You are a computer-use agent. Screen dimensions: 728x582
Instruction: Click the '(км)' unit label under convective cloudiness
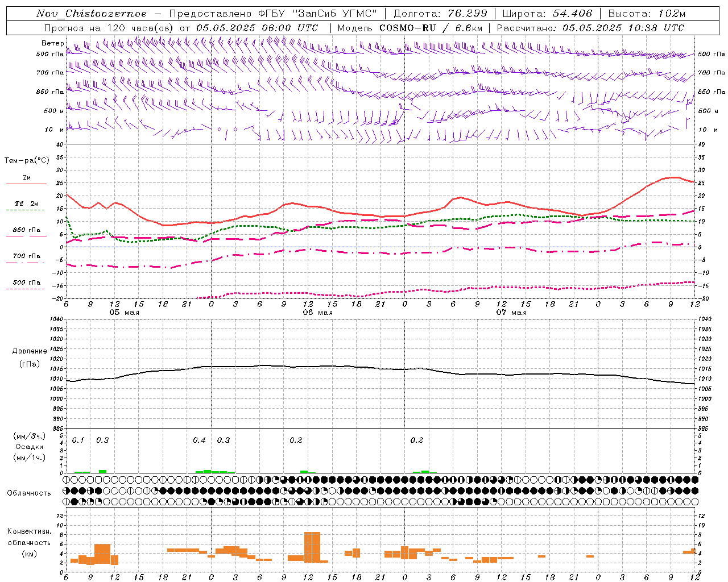tap(30, 553)
